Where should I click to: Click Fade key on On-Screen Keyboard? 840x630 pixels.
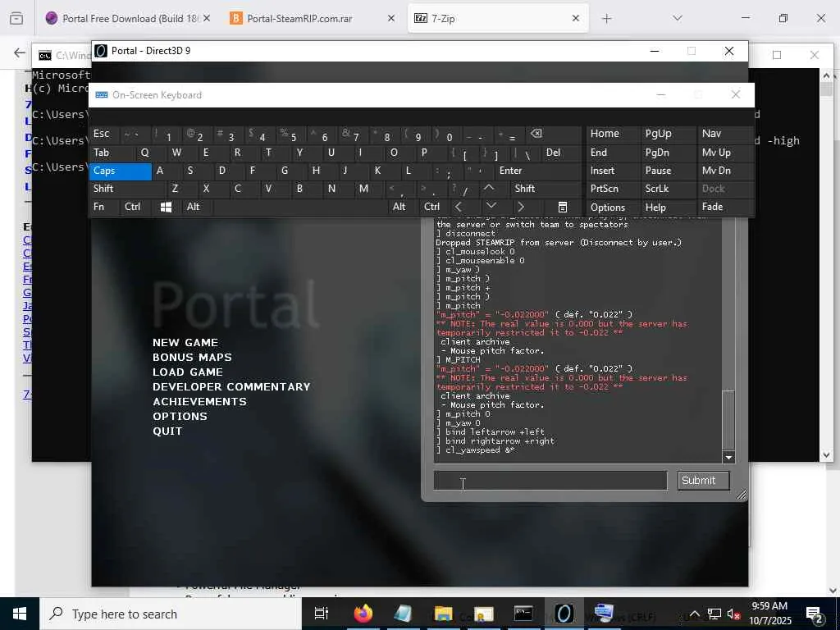(725, 207)
